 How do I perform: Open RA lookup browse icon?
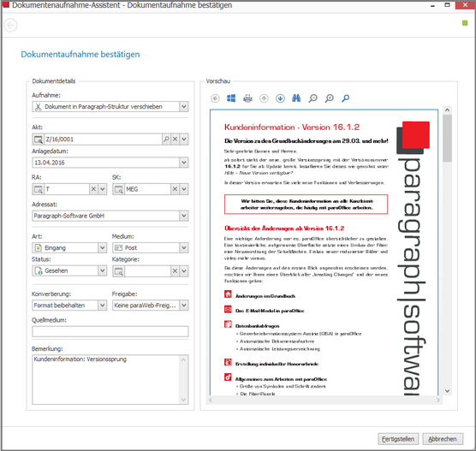[39, 189]
